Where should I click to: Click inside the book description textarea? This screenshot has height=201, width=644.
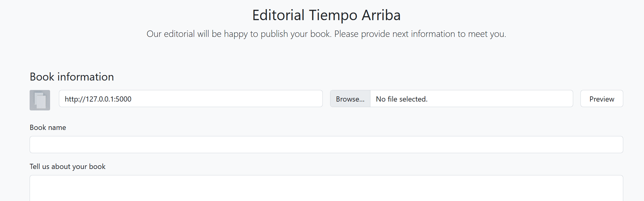click(x=326, y=189)
